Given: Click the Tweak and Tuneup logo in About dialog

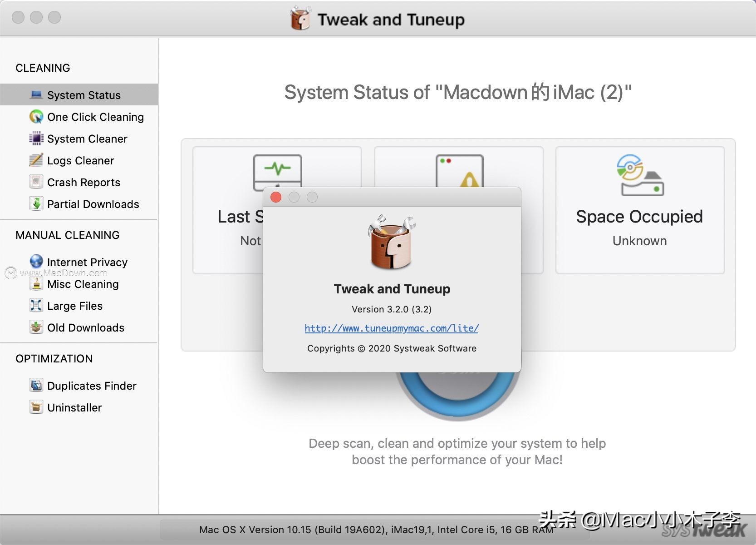Looking at the screenshot, I should point(391,243).
